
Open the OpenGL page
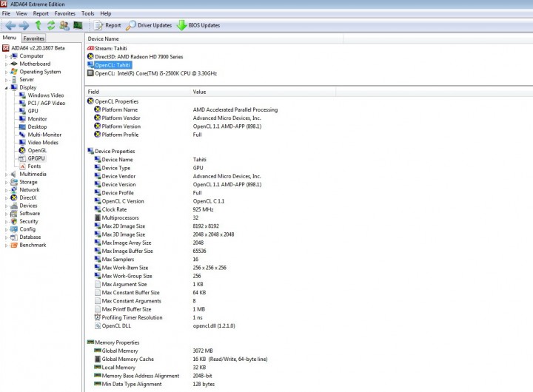pyautogui.click(x=33, y=150)
